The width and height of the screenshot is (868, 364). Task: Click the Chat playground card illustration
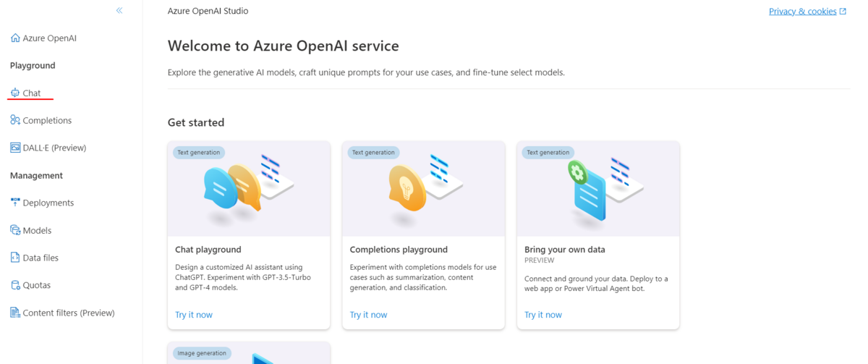pyautogui.click(x=249, y=189)
